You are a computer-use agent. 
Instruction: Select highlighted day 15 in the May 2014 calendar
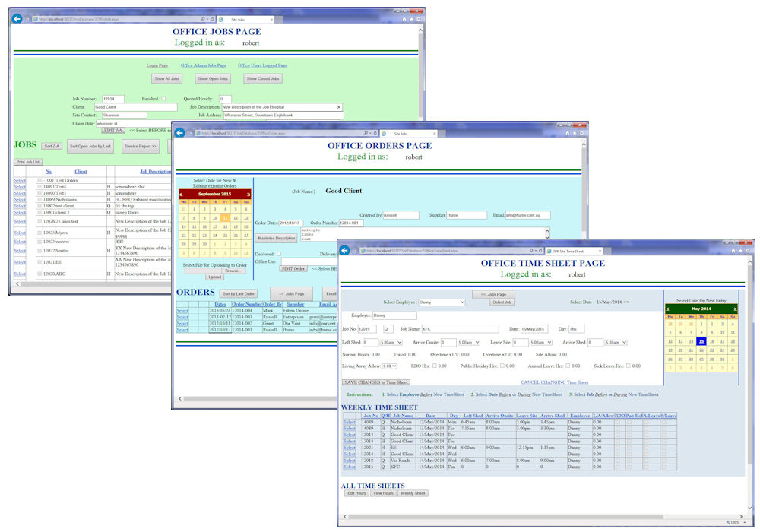(701, 341)
